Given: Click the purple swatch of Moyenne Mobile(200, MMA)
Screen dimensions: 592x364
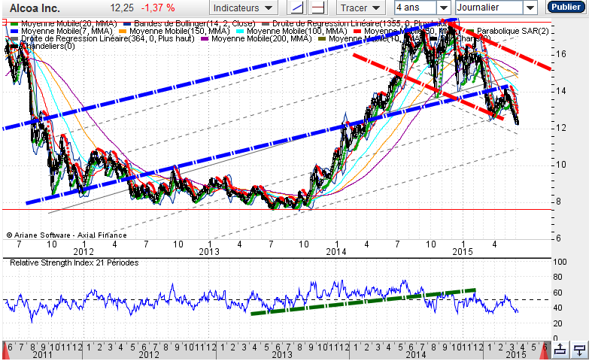Looking at the screenshot, I should [x=205, y=39].
